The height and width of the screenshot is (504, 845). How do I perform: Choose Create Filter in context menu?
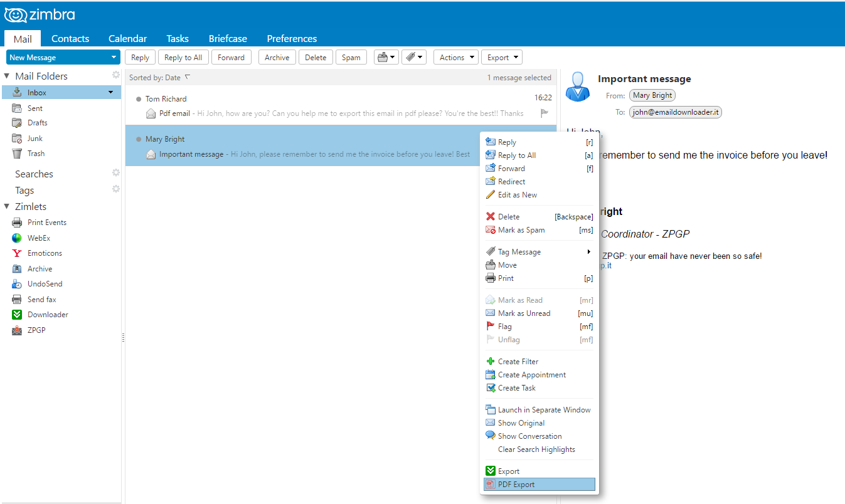(x=539, y=362)
